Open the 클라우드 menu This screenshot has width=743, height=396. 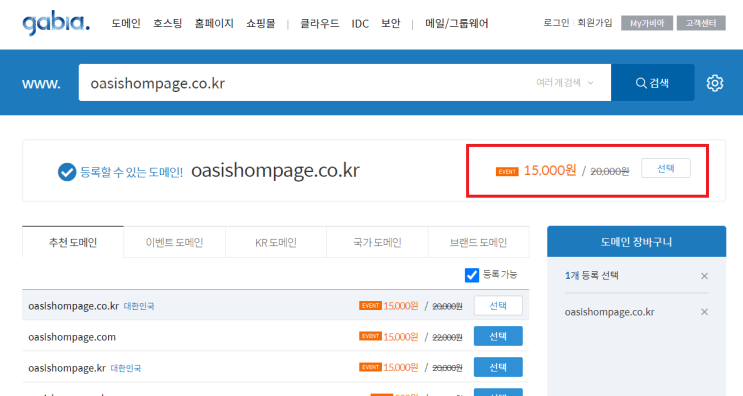point(319,23)
